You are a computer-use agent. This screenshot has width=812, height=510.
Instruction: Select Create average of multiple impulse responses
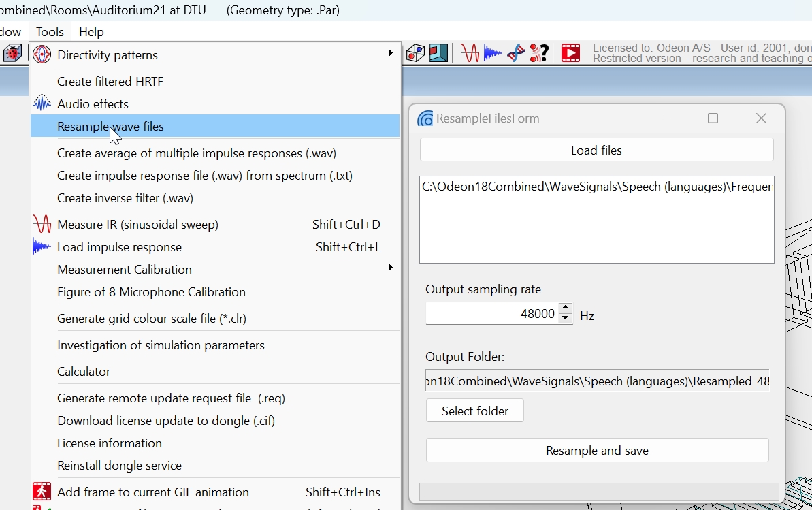(215, 153)
